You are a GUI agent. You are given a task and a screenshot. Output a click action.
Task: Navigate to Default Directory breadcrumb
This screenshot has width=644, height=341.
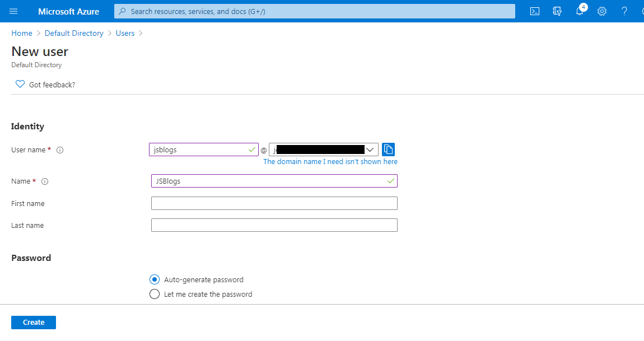pyautogui.click(x=74, y=33)
